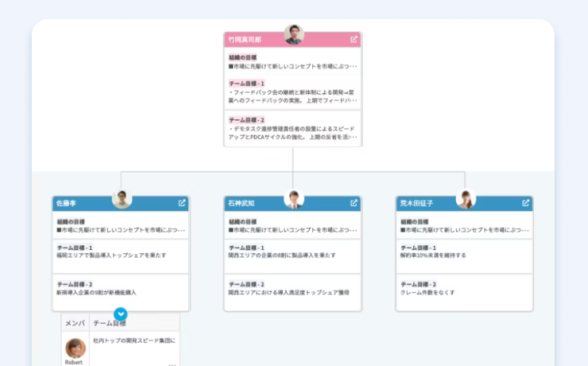The image size is (588, 366).
Task: Click 組織の目標 in 荒木田征子 card
Action: [414, 221]
